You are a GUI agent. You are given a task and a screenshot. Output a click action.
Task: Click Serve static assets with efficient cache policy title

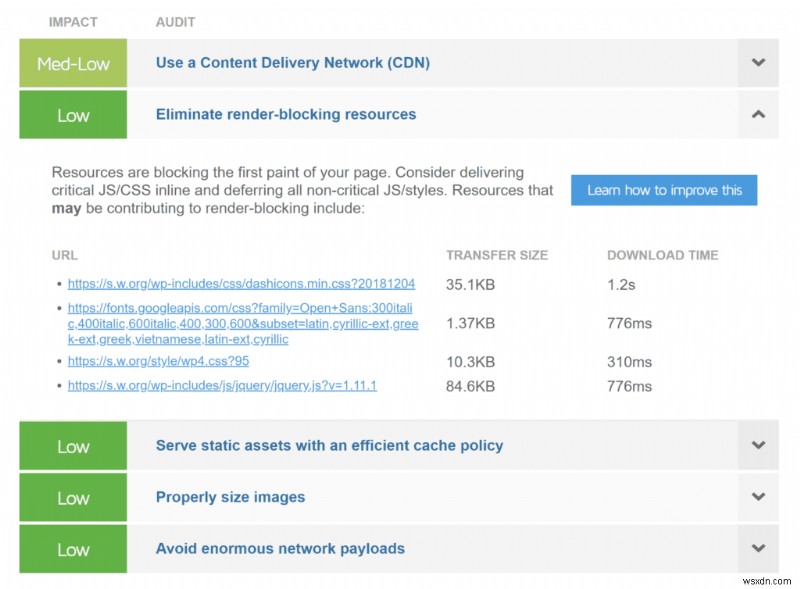click(x=330, y=446)
